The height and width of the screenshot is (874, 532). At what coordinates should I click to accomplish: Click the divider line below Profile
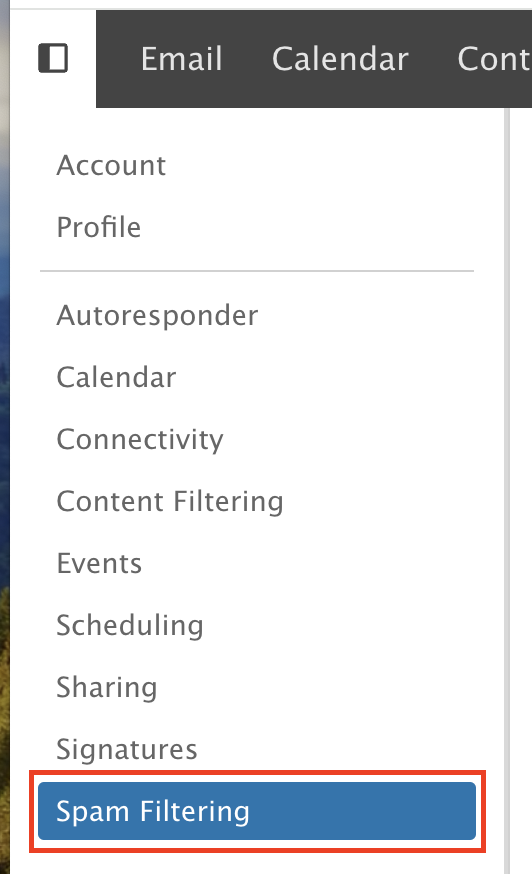(x=257, y=271)
